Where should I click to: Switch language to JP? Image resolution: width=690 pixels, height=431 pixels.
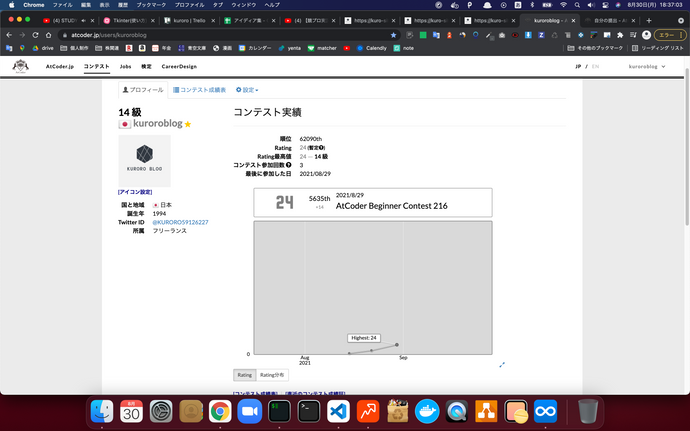click(578, 66)
